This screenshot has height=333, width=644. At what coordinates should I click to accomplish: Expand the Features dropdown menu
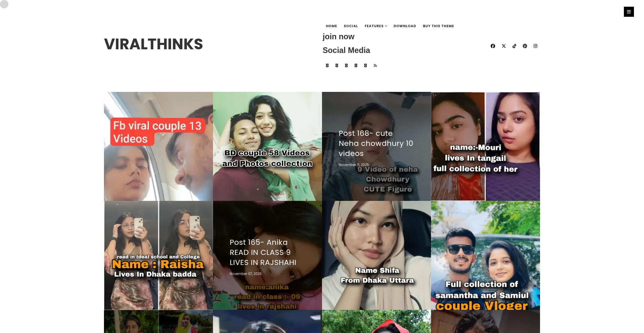point(376,26)
